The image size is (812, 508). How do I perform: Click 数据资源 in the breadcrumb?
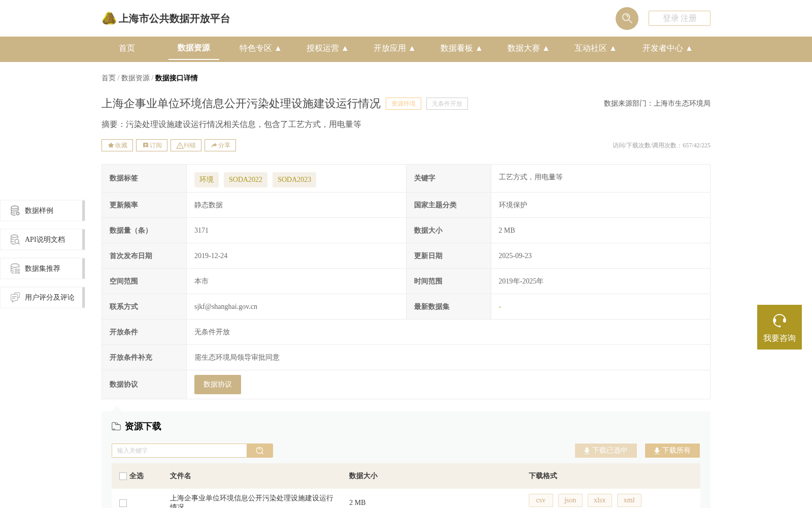pos(136,78)
